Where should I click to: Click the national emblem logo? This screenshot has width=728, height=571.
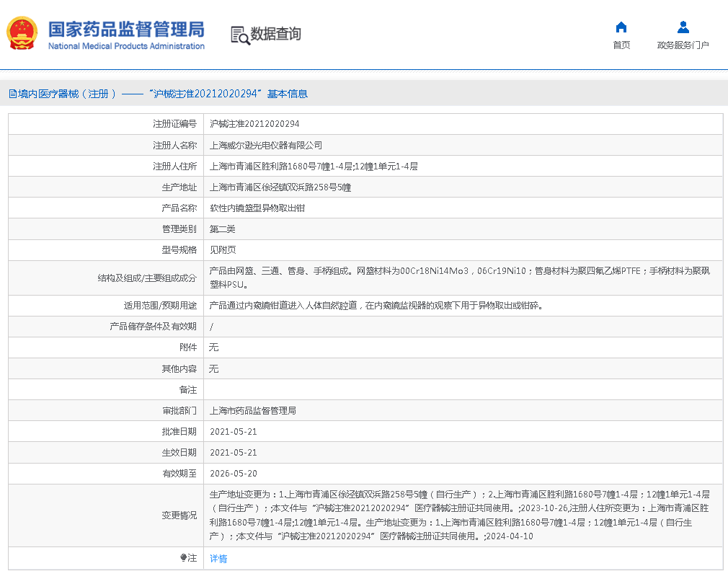(22, 33)
